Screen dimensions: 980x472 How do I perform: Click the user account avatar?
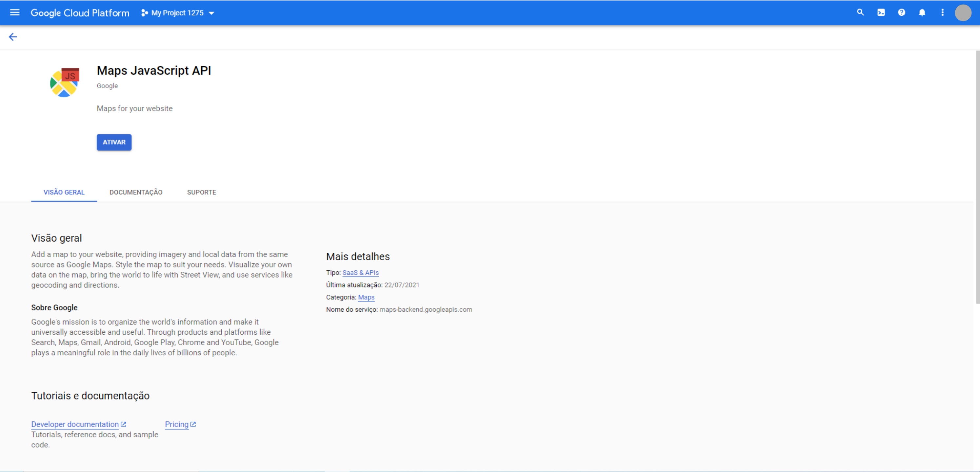[x=963, y=12]
